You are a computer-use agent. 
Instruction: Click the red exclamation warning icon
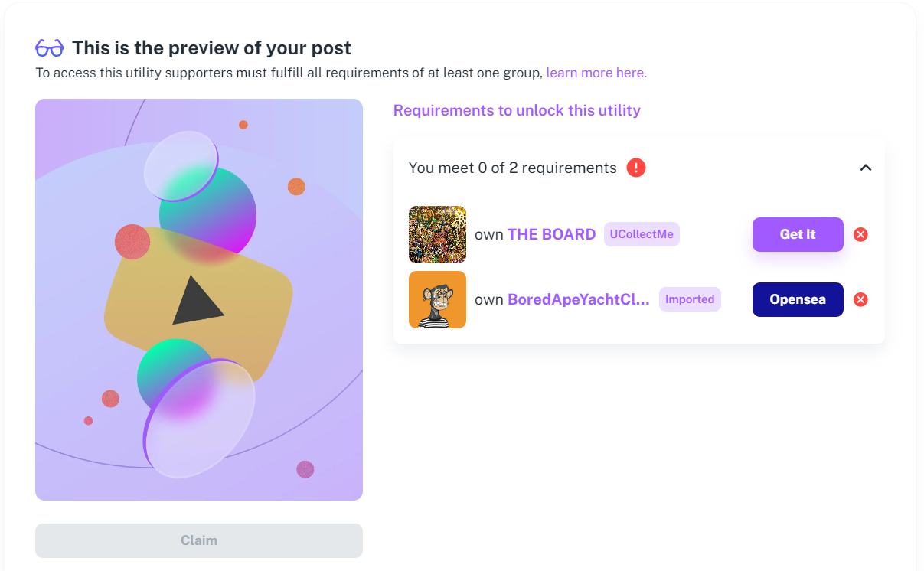tap(635, 168)
